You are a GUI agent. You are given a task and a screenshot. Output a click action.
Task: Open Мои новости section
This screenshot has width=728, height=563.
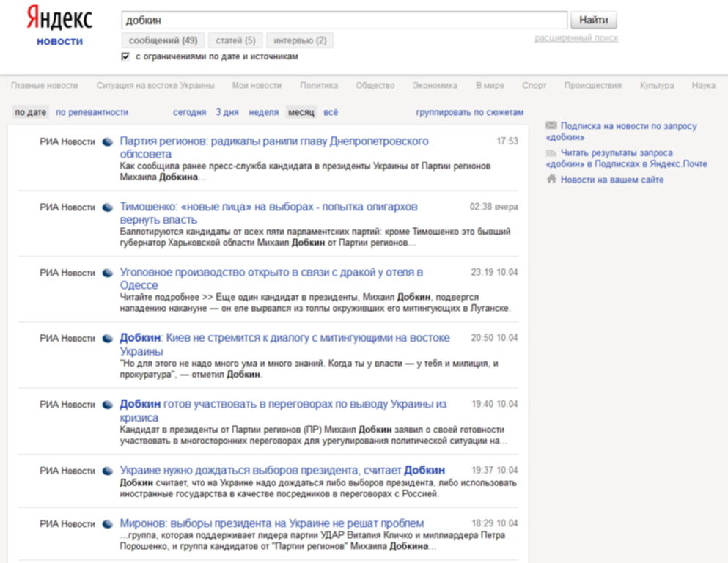(257, 85)
